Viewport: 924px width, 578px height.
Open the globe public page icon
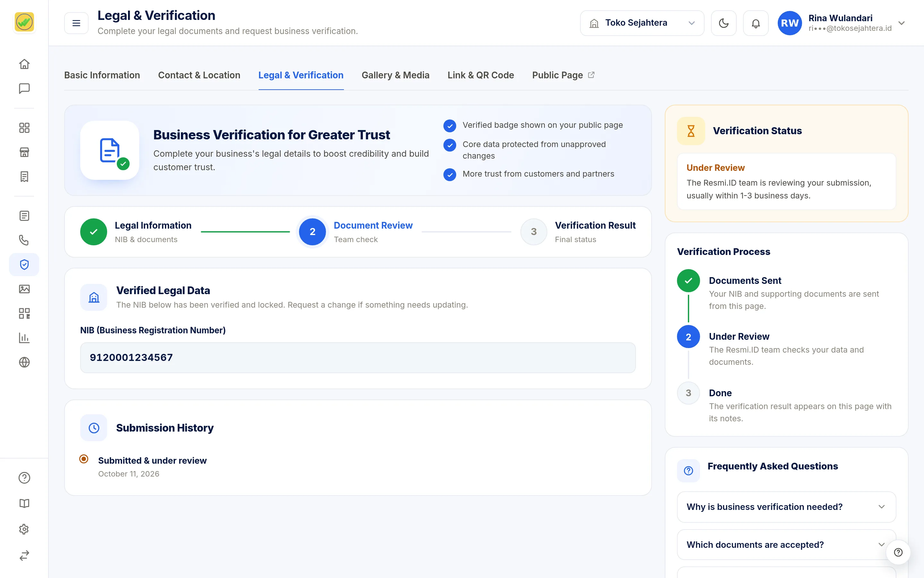coord(24,362)
